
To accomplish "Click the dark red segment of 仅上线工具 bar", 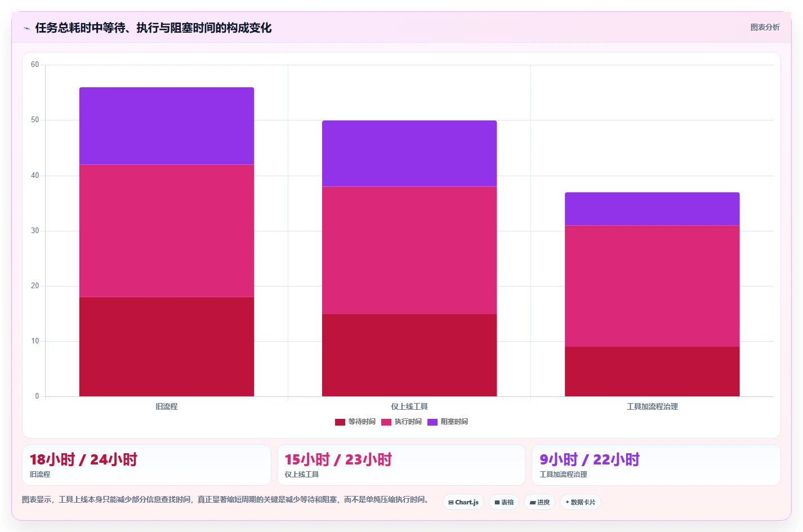I will (409, 355).
